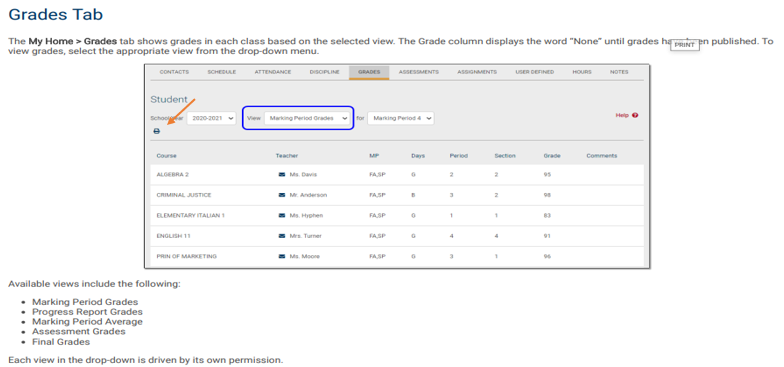Click the Section column header

tap(504, 156)
